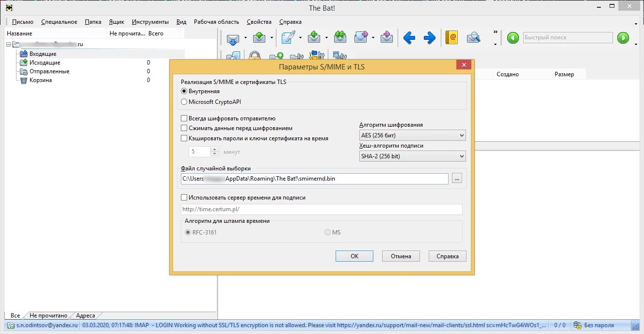The width and height of the screenshot is (644, 334).
Task: Enable Использовать сервер времени для подписи
Action: coord(184,198)
